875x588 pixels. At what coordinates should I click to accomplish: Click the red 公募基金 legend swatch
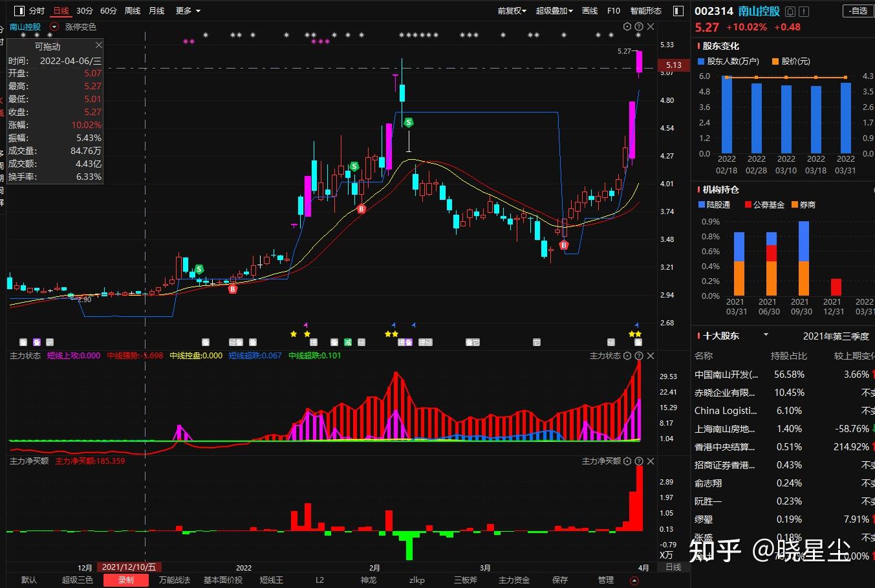click(748, 205)
